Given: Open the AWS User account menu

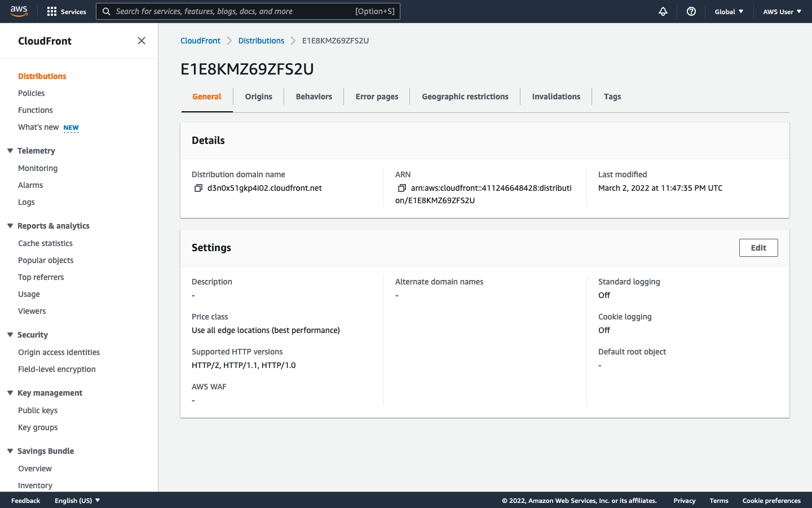Looking at the screenshot, I should (x=782, y=11).
